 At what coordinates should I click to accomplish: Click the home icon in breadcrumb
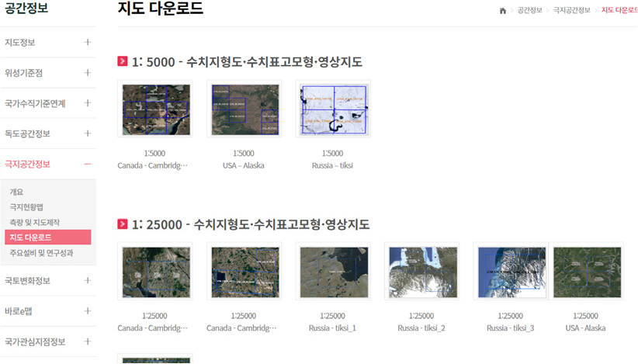tap(502, 11)
